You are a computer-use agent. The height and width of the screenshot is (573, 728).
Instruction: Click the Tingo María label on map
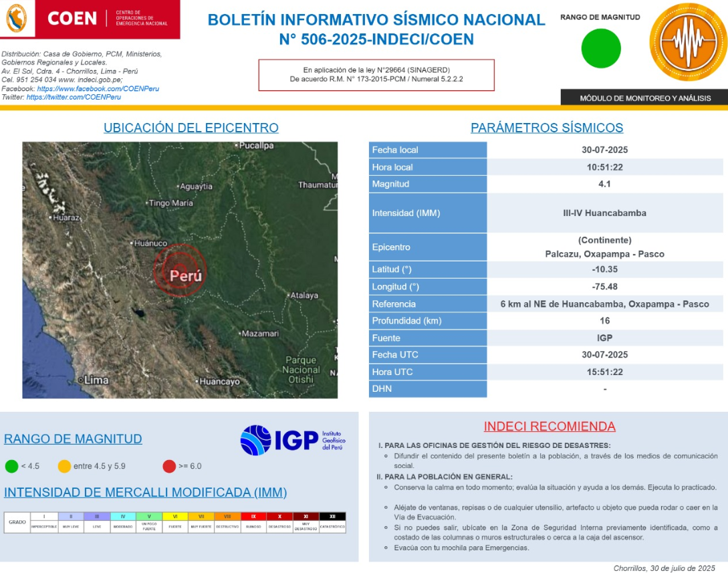pyautogui.click(x=171, y=203)
